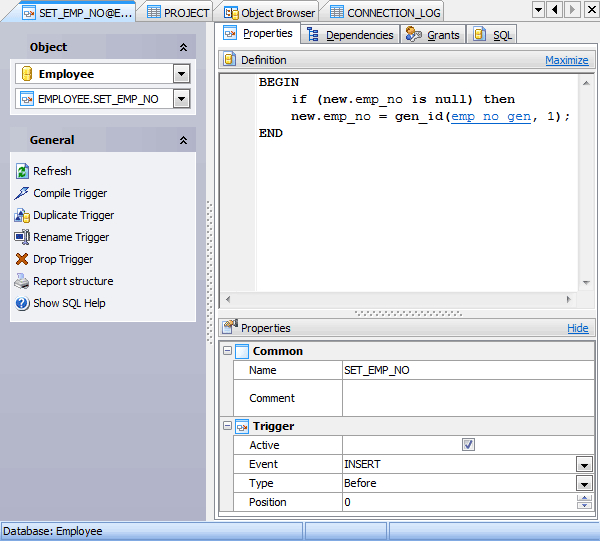Click the Maximize link in Definition
The image size is (600, 541).
[566, 60]
